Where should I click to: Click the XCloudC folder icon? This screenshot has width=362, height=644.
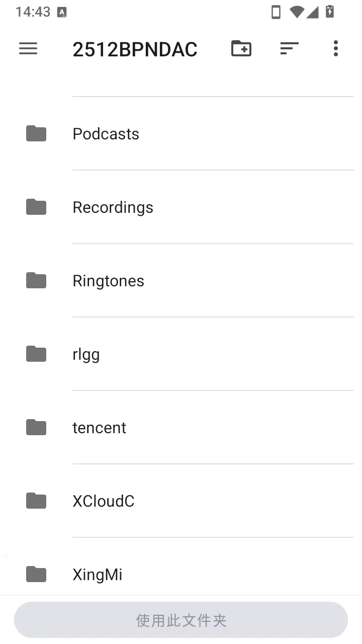(36, 501)
